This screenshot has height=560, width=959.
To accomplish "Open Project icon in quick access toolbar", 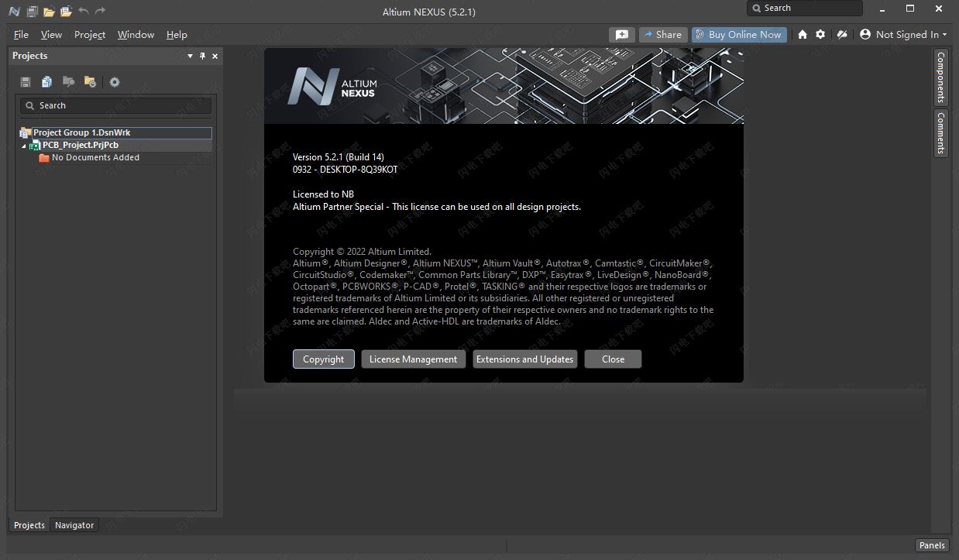I will coord(66,12).
